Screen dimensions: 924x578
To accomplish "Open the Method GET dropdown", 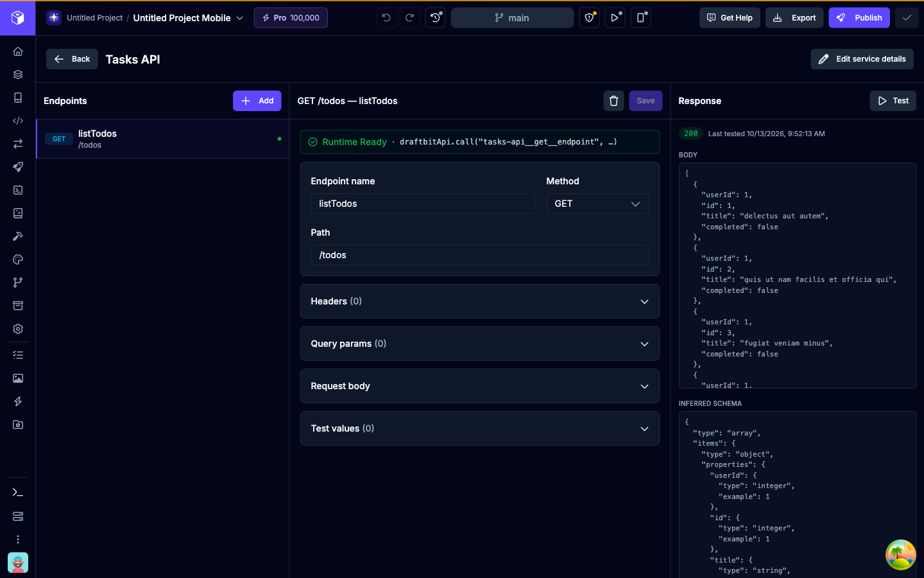I will (597, 204).
